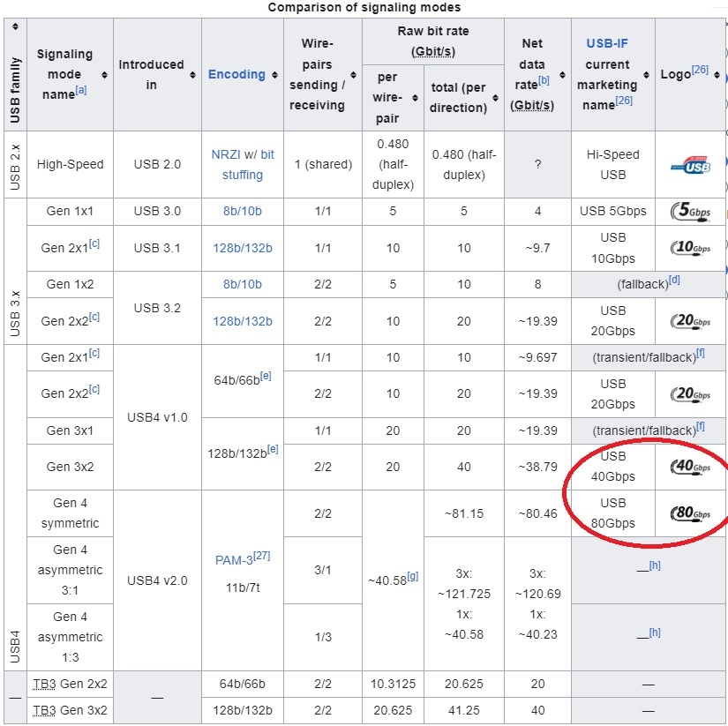The image size is (728, 726).
Task: Sort by per wire-pair bit rate
Action: 415,98
